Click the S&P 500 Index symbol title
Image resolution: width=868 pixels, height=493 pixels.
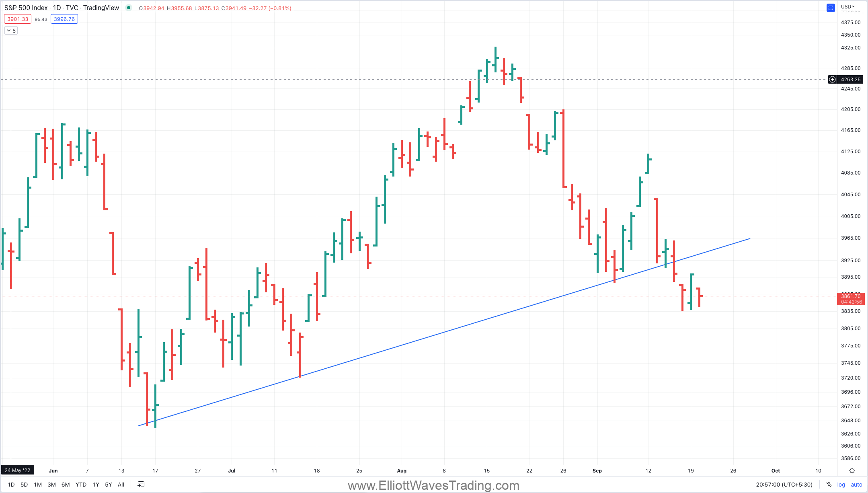pyautogui.click(x=26, y=8)
